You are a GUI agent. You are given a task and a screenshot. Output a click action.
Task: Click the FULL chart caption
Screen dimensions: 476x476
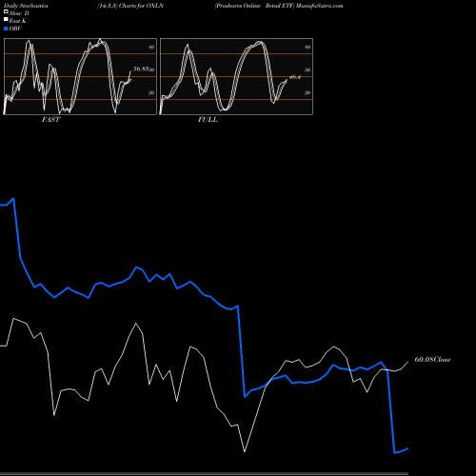tap(208, 120)
